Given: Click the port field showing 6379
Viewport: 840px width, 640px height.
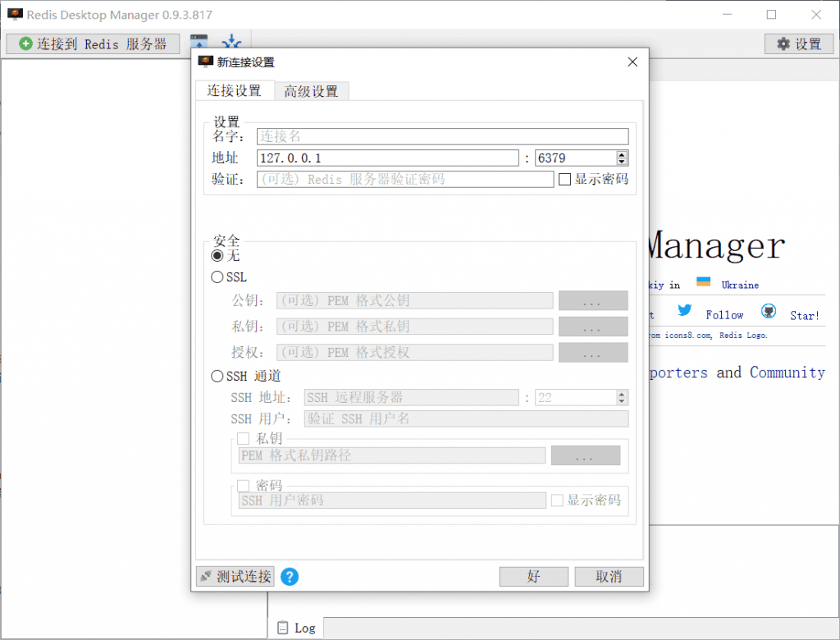Looking at the screenshot, I should coord(576,158).
